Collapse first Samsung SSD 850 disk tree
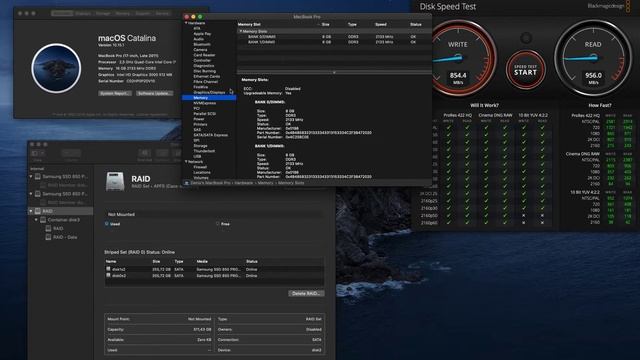This screenshot has width=640, height=360. [31, 177]
